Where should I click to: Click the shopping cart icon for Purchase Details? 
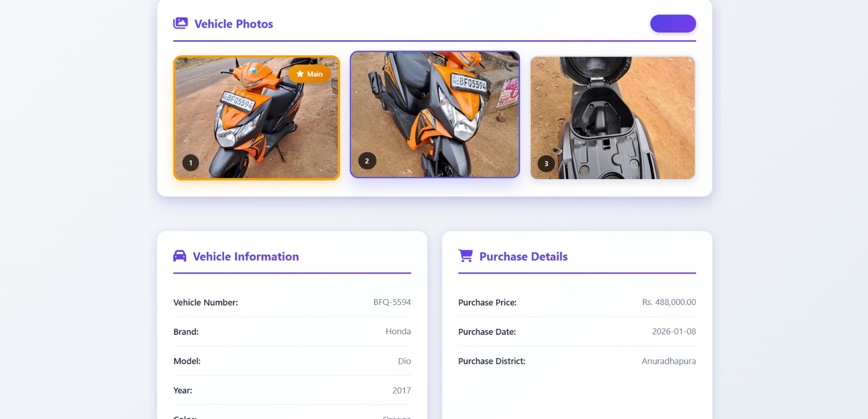(465, 256)
